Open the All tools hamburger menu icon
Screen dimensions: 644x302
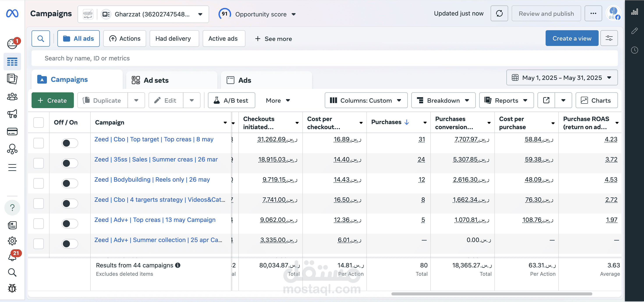[12, 167]
